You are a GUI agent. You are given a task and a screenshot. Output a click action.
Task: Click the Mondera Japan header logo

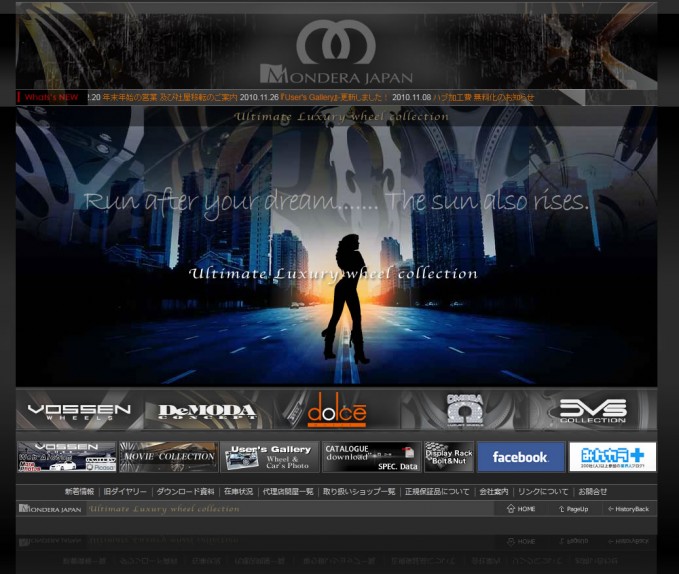(x=336, y=52)
